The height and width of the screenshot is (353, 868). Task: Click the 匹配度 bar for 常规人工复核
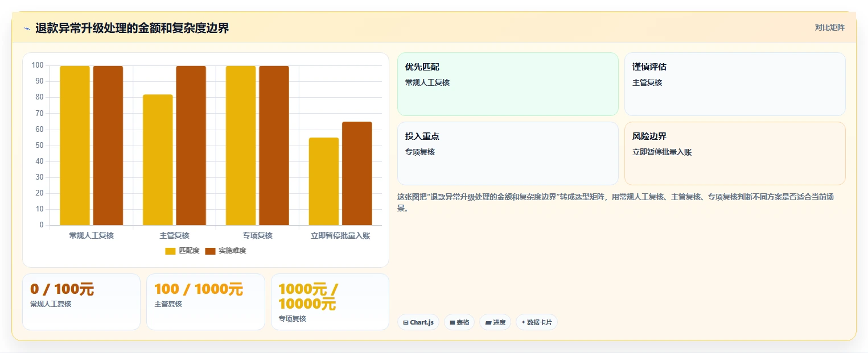(x=75, y=146)
